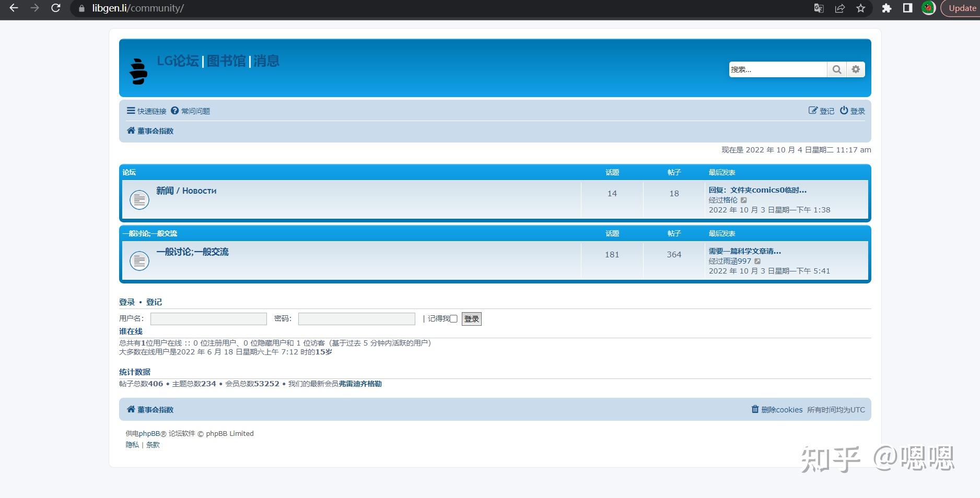Screen dimensions: 980x498
Task: Click the forum logo icon
Action: (138, 72)
